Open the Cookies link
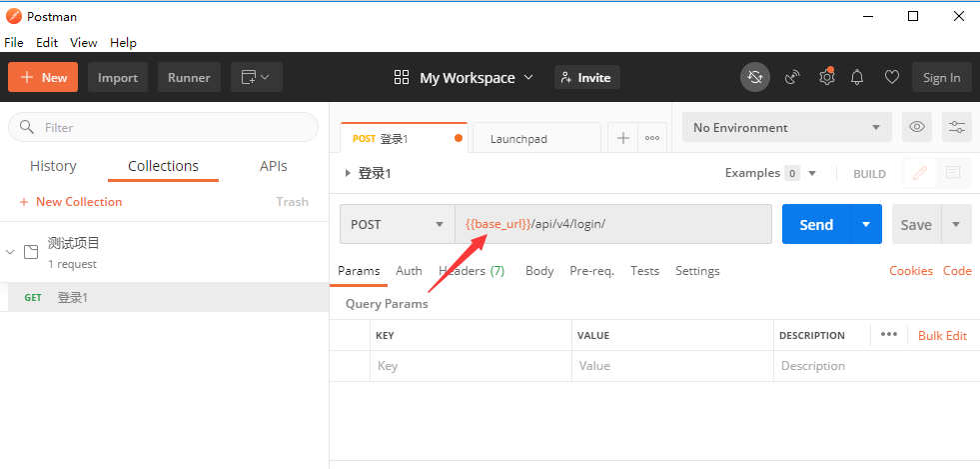Viewport: 980px width, 469px height. click(x=911, y=271)
